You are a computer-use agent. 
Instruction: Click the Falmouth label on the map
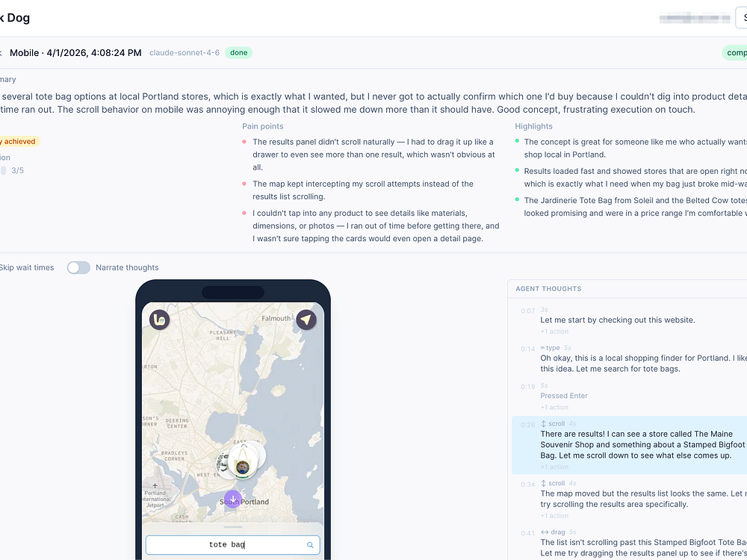(x=276, y=318)
